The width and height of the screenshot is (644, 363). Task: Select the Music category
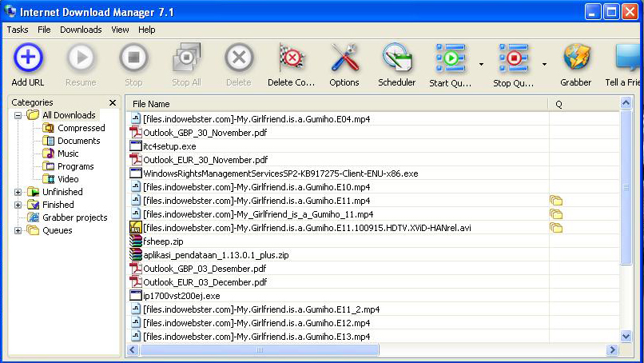click(x=68, y=154)
